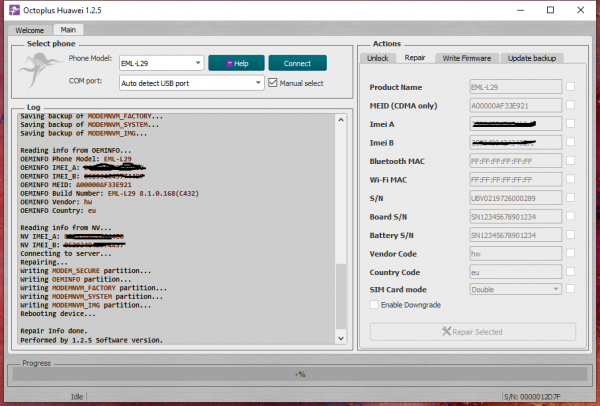
Task: Open the Write Firmware tab
Action: tap(466, 58)
